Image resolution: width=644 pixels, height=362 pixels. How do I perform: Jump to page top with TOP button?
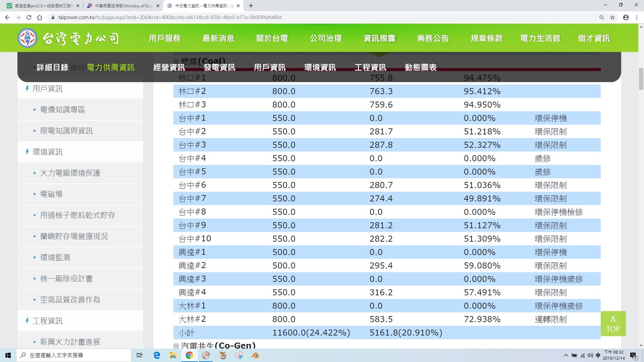(613, 323)
